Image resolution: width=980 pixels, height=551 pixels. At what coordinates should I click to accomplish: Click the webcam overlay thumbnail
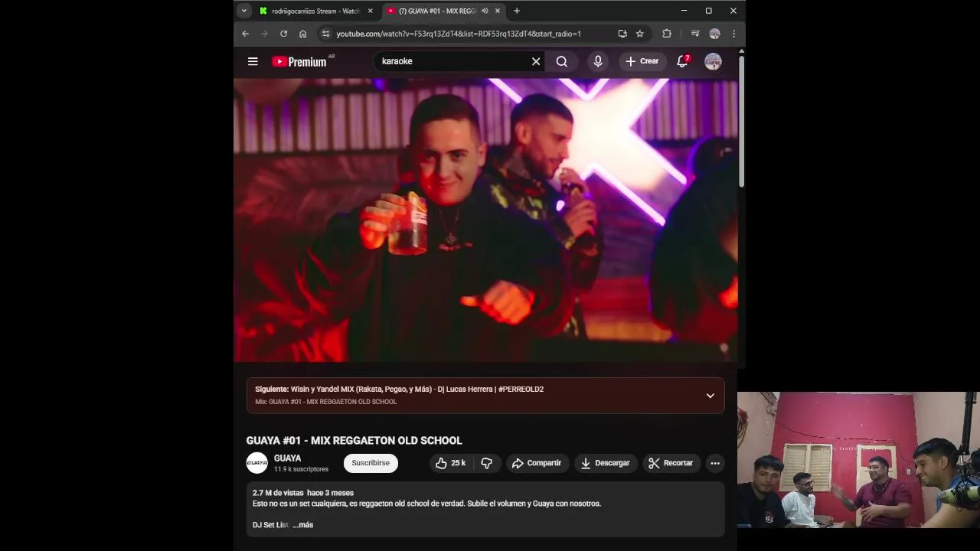858,460
